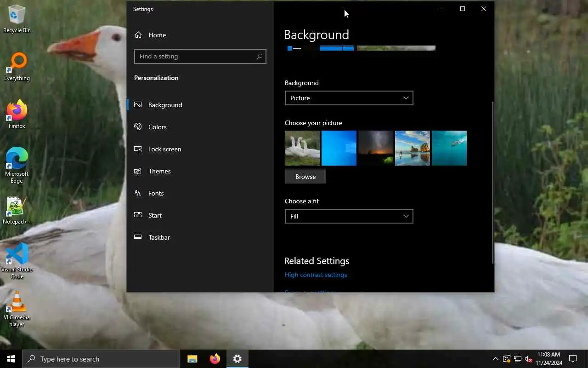Click the Settings window vertical scrollbar

493,183
